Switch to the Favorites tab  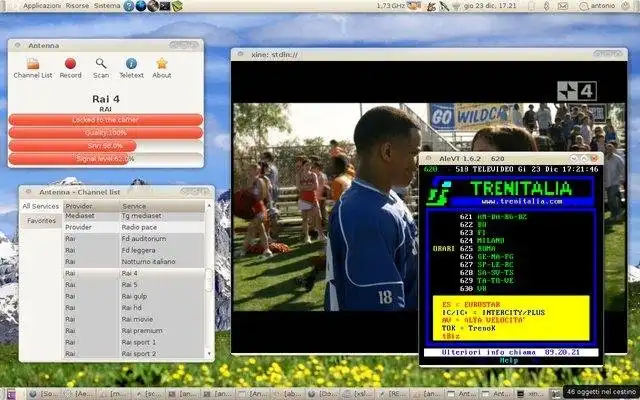[x=41, y=220]
